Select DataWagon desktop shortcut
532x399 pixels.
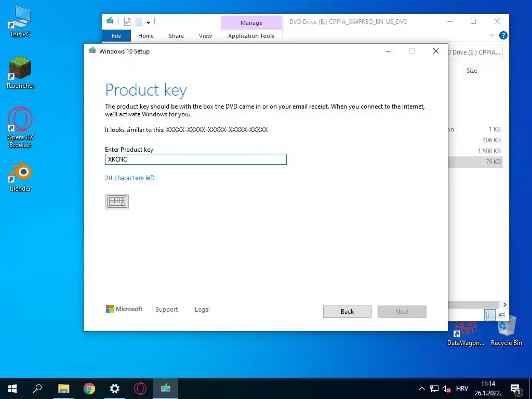[x=465, y=335]
